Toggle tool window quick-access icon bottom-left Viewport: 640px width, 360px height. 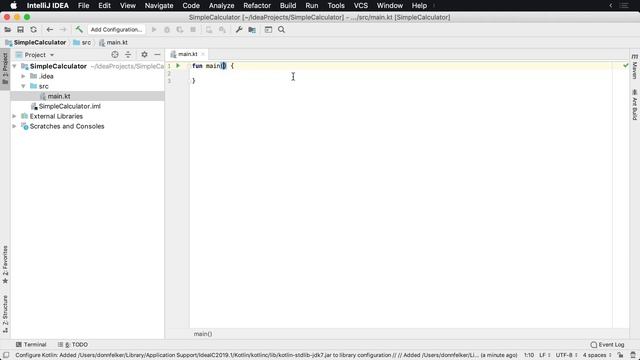tap(6, 356)
